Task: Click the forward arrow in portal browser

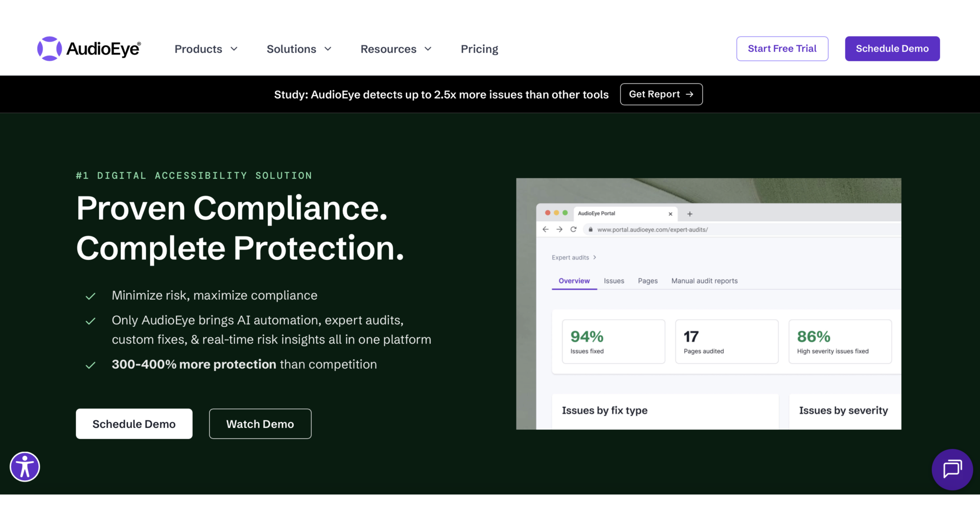Action: (x=559, y=229)
